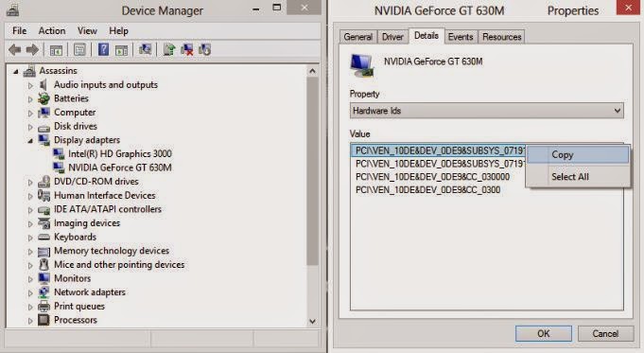Click the device tree vertical scrollbar thumb
This screenshot has width=644, height=353.
[x=312, y=172]
